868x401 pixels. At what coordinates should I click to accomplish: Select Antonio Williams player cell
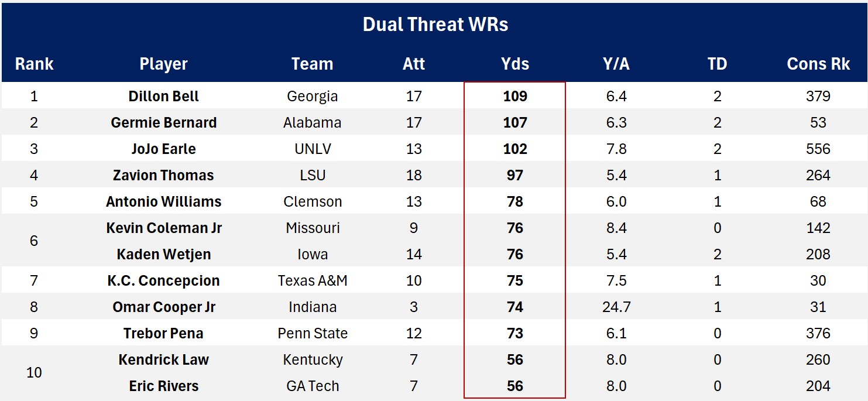click(x=163, y=201)
